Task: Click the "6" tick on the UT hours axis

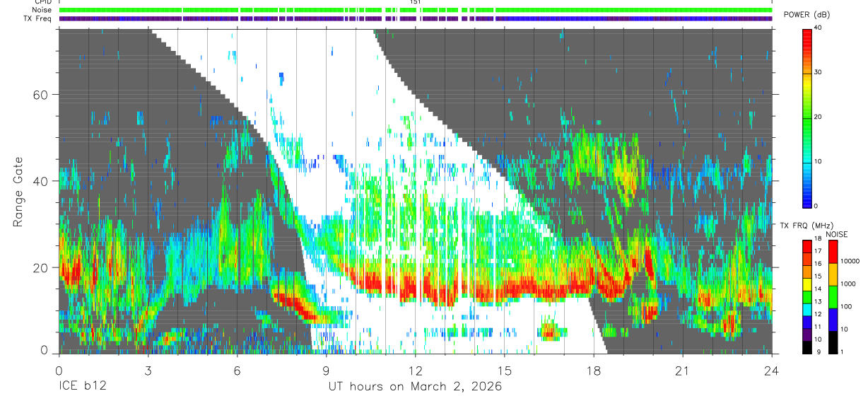Action: 237,371
